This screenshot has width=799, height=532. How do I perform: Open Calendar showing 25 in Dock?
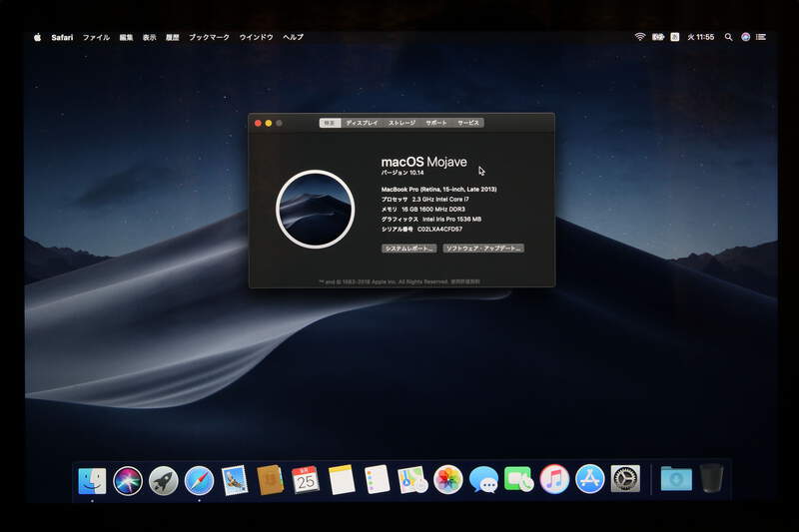click(x=306, y=480)
